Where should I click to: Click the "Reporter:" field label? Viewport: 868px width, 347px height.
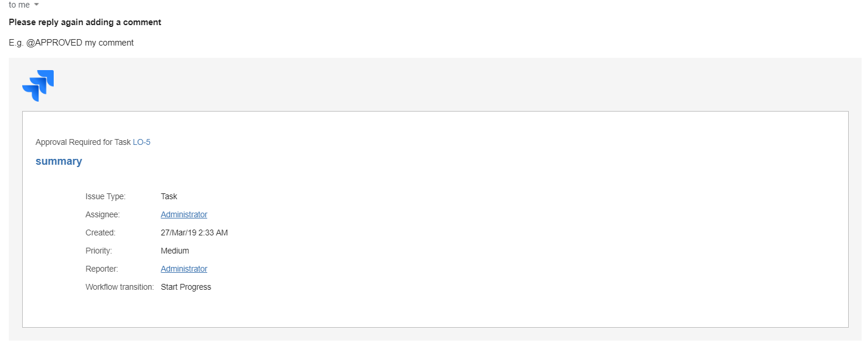click(102, 269)
